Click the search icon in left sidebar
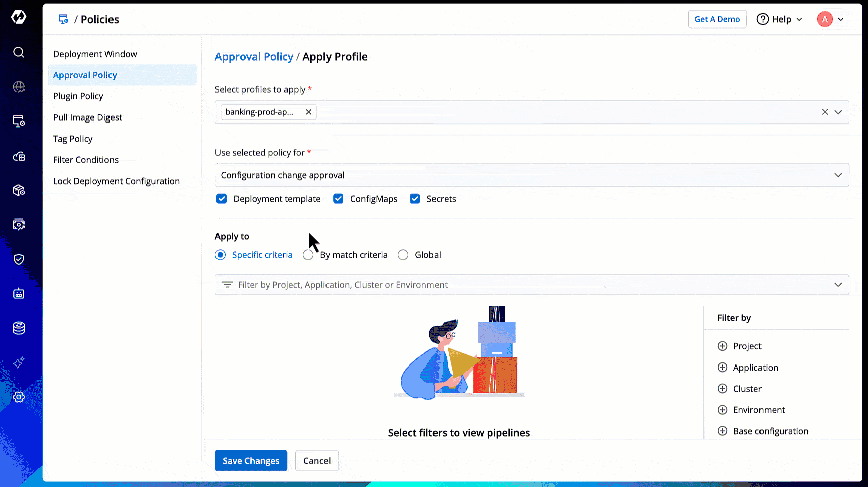This screenshot has width=868, height=487. click(19, 52)
